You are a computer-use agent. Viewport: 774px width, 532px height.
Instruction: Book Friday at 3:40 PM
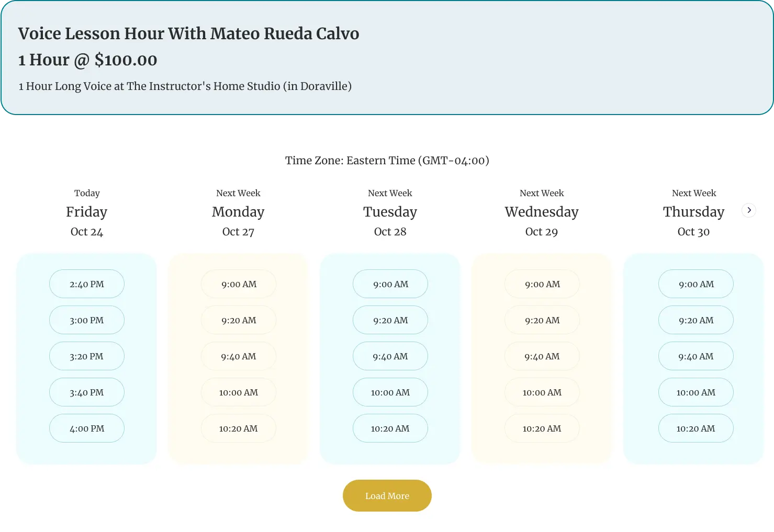click(87, 392)
